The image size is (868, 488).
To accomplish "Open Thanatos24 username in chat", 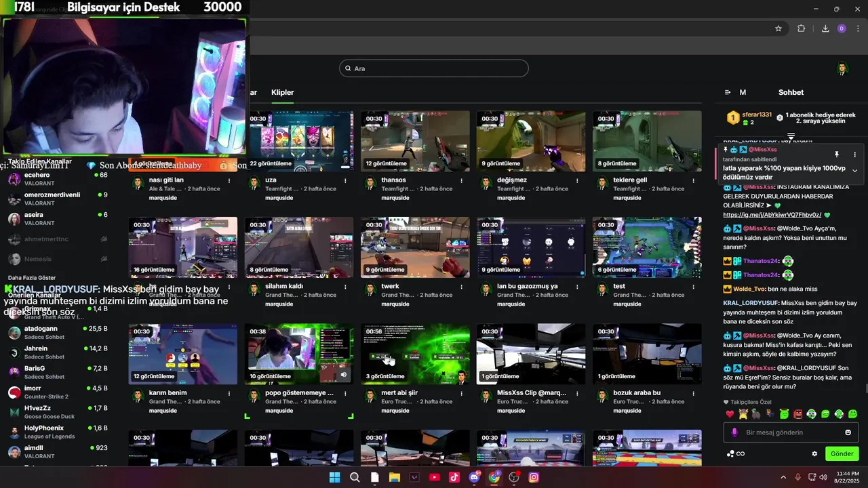I will 761,261.
